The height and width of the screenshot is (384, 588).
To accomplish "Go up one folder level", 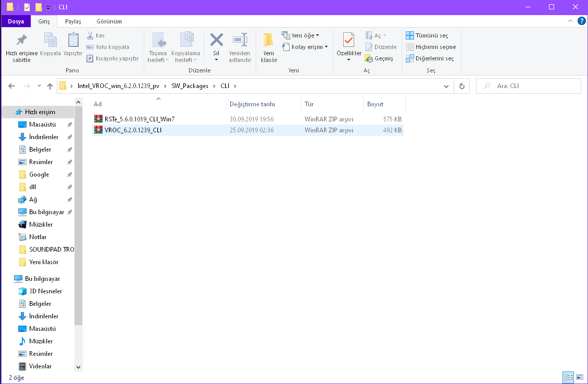I will click(x=50, y=86).
